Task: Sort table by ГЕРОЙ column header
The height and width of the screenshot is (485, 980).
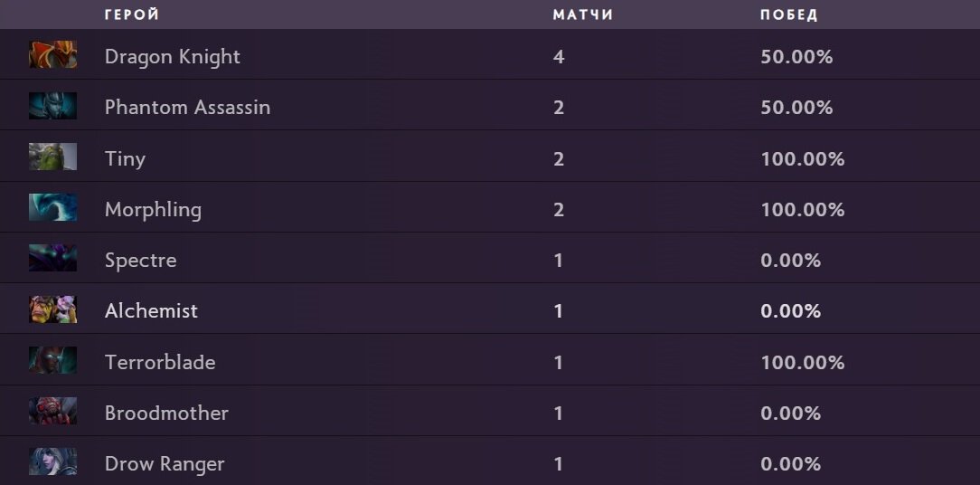Action: pyautogui.click(x=132, y=15)
